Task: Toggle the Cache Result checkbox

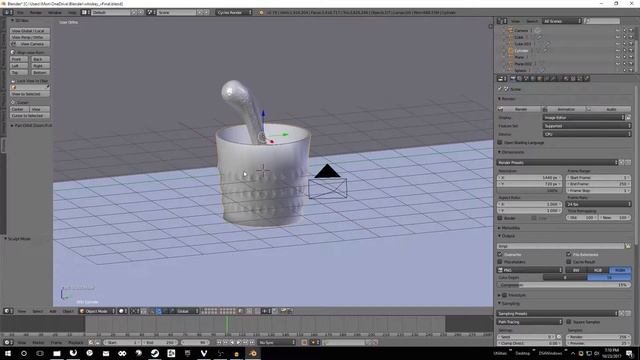Action: (x=569, y=262)
